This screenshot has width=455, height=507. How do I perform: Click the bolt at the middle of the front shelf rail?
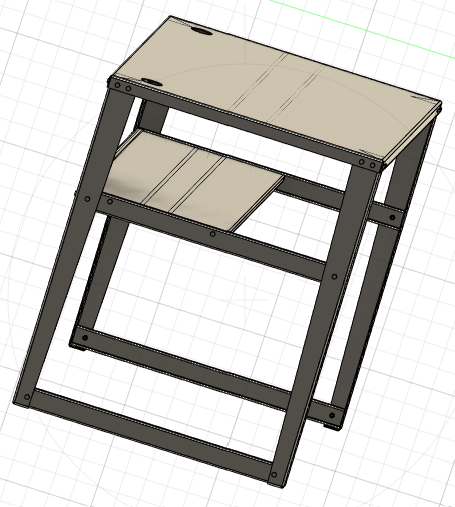[212, 234]
